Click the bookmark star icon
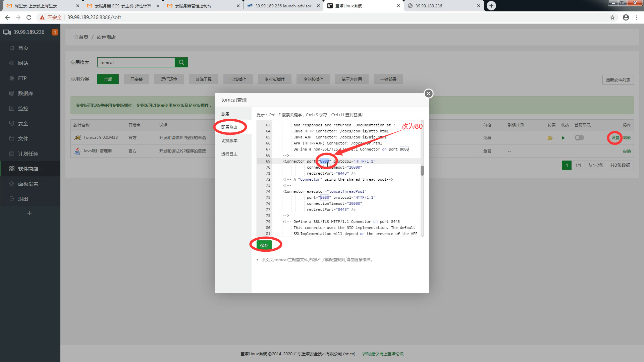 [x=612, y=17]
